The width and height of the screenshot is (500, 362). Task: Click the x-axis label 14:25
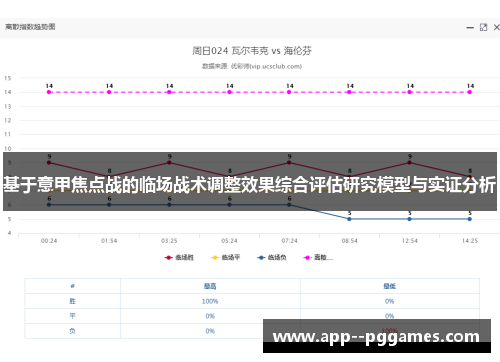pyautogui.click(x=470, y=241)
